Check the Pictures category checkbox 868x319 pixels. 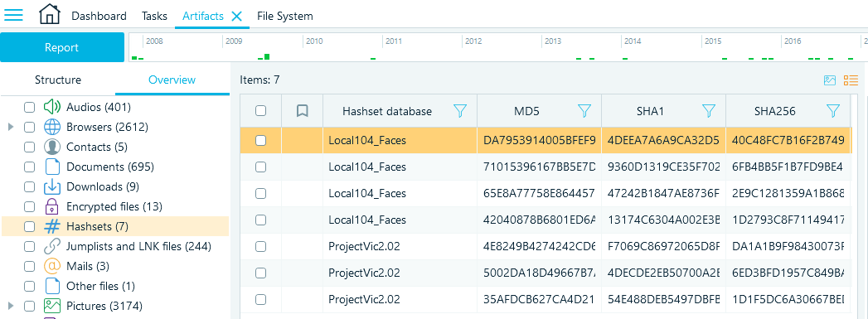(29, 306)
